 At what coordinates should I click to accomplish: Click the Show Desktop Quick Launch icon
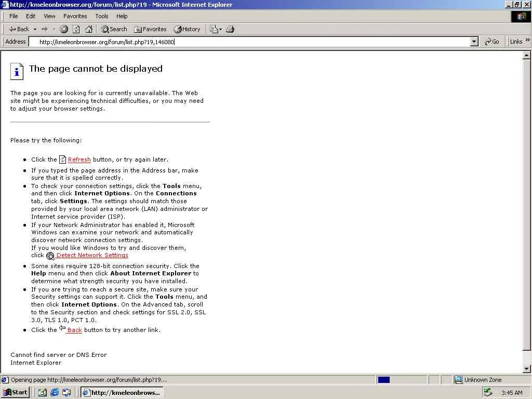pyautogui.click(x=43, y=393)
